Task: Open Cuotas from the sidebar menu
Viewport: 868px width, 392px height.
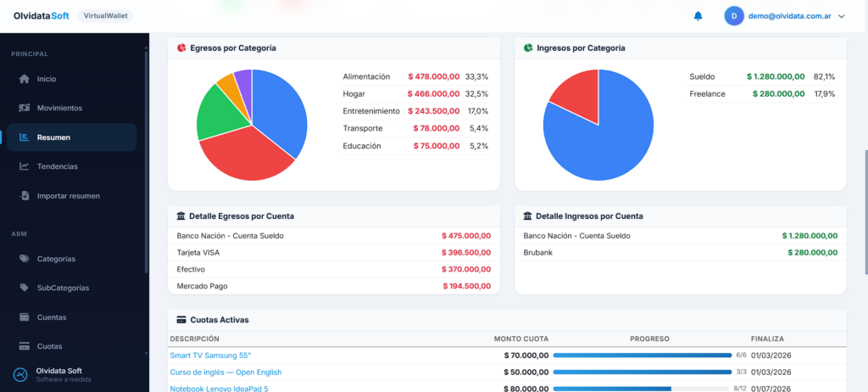Action: click(x=49, y=346)
